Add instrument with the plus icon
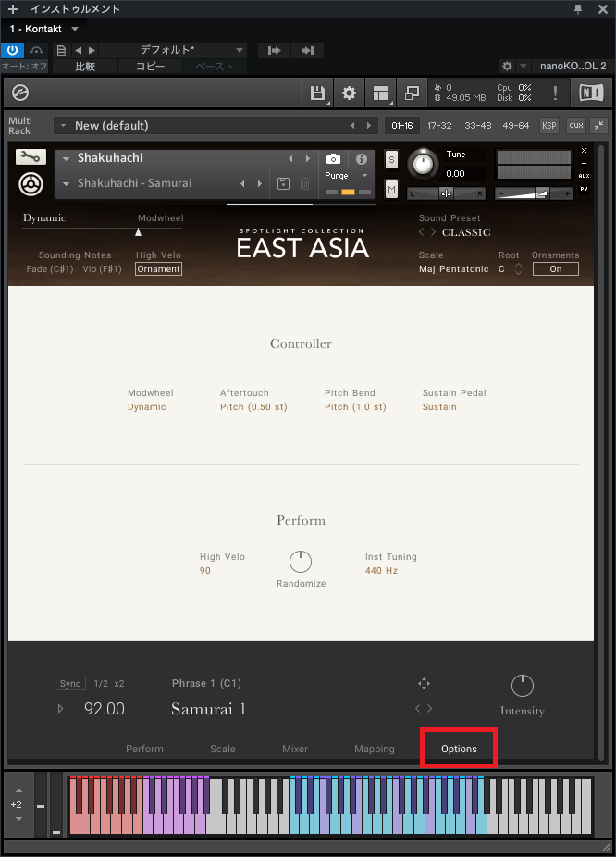Image resolution: width=616 pixels, height=857 pixels. (x=13, y=8)
